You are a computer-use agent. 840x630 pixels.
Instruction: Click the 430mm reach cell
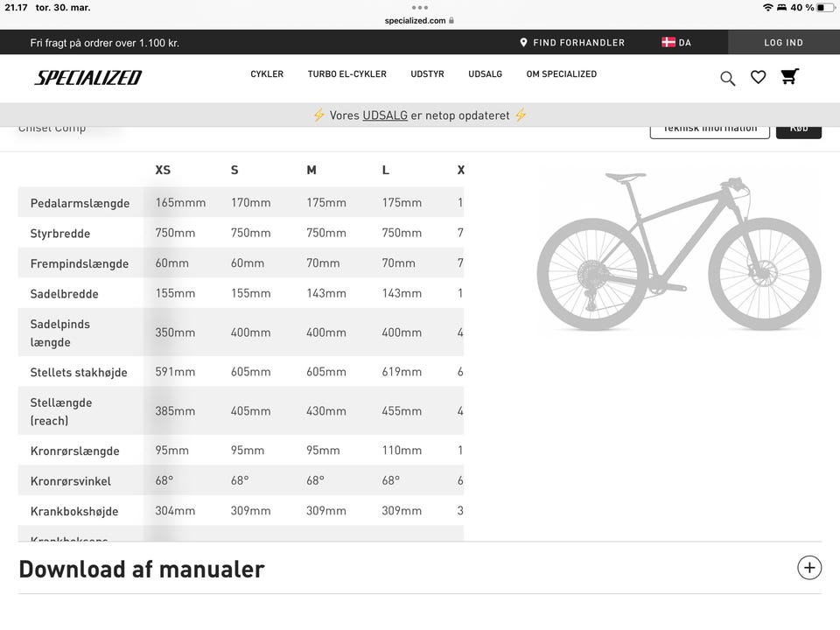(x=326, y=411)
